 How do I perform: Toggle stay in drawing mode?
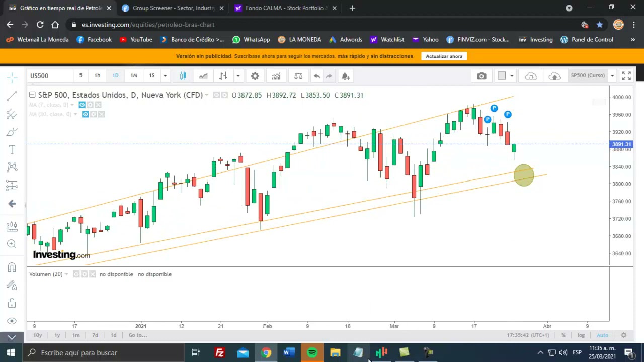pyautogui.click(x=12, y=285)
